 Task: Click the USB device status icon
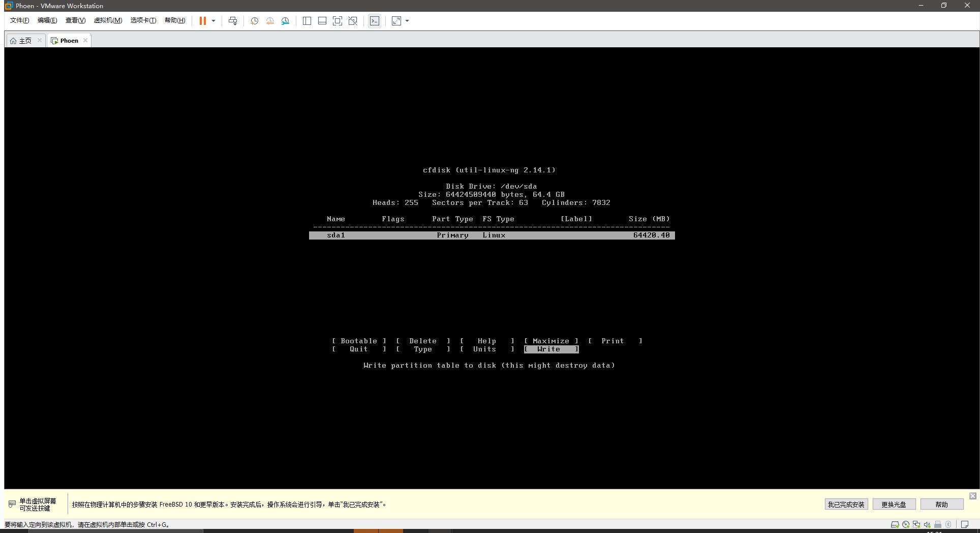[937, 524]
